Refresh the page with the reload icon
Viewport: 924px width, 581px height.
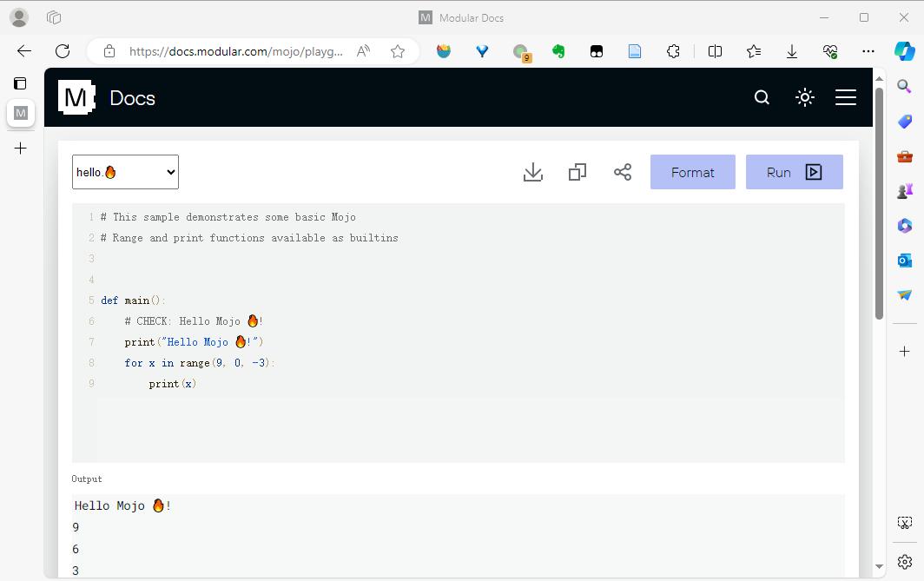coord(63,51)
